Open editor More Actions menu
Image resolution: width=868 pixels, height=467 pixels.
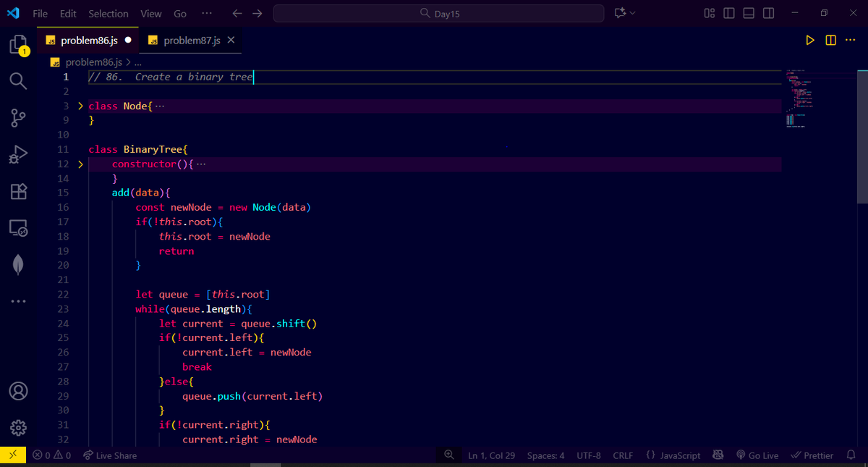coord(850,41)
